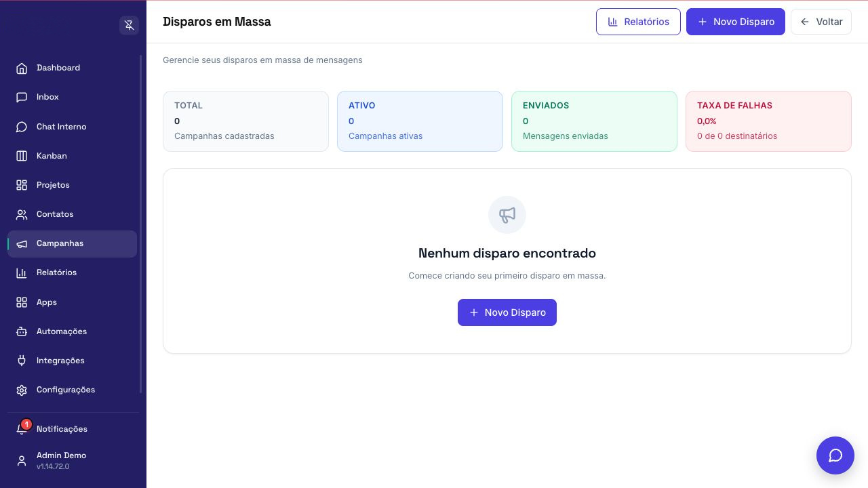Click Novo Disparo in the empty state

[507, 312]
